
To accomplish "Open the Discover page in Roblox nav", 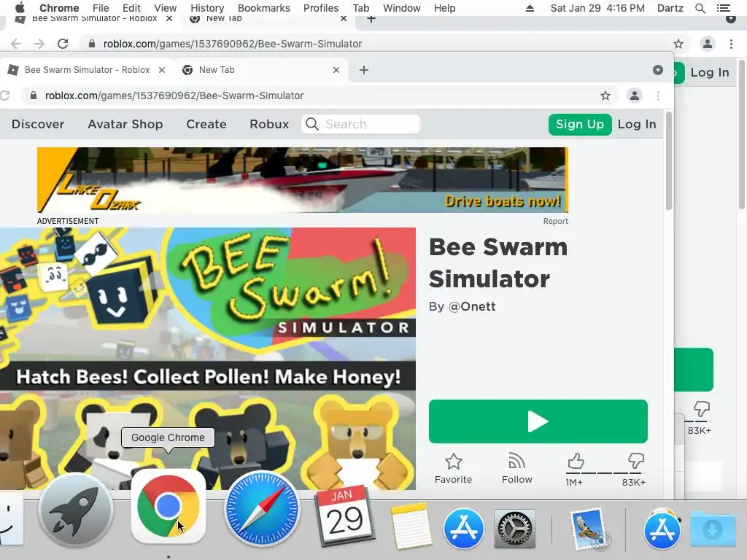I will [x=38, y=124].
